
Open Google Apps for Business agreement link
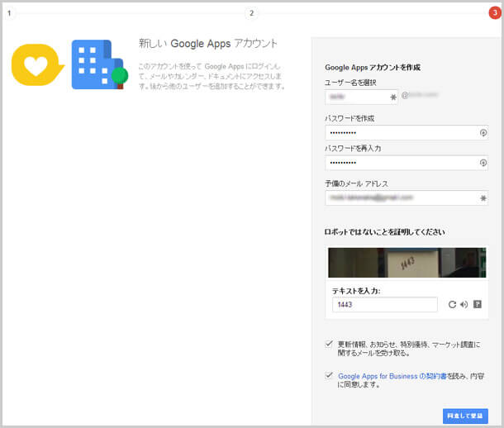[392, 376]
